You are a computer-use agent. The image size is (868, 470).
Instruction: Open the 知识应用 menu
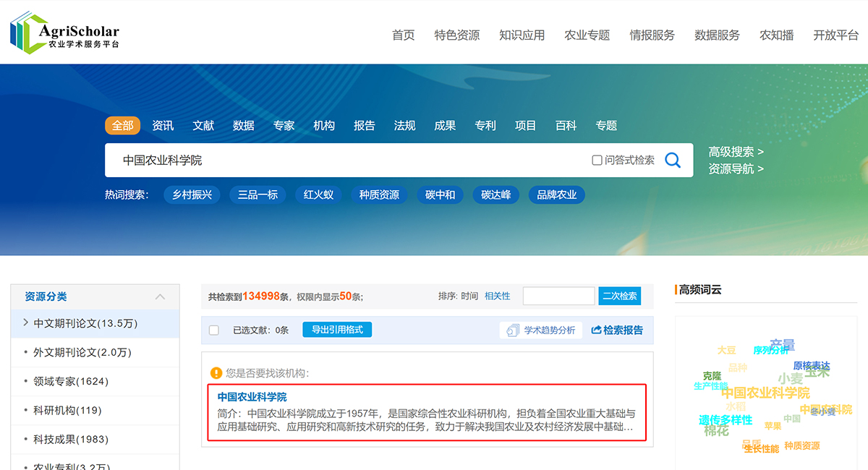pyautogui.click(x=522, y=35)
